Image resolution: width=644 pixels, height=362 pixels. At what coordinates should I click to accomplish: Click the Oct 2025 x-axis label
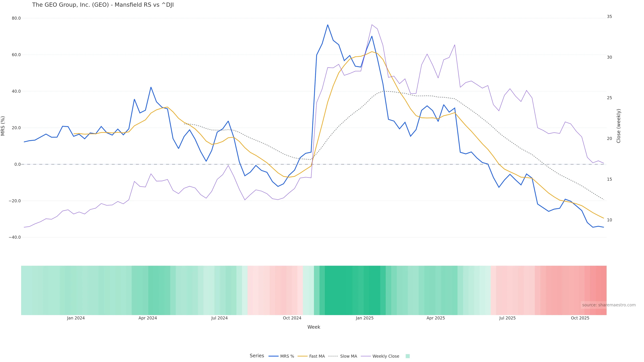(580, 318)
